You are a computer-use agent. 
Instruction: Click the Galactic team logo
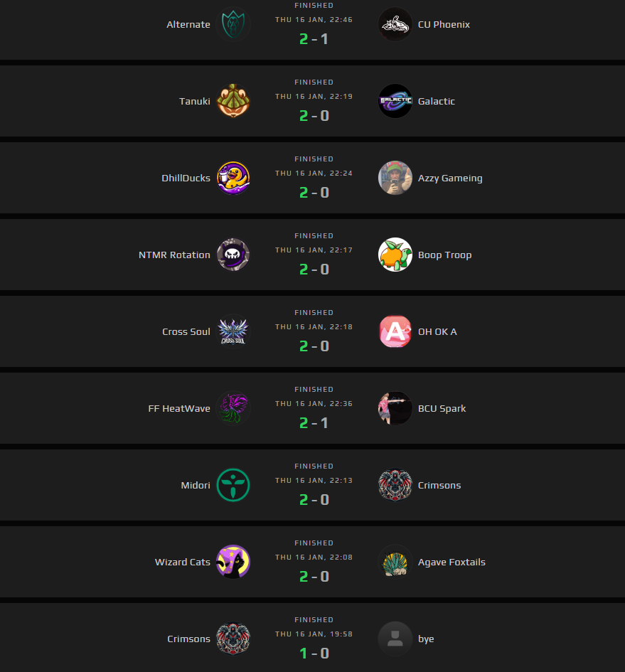tap(395, 101)
